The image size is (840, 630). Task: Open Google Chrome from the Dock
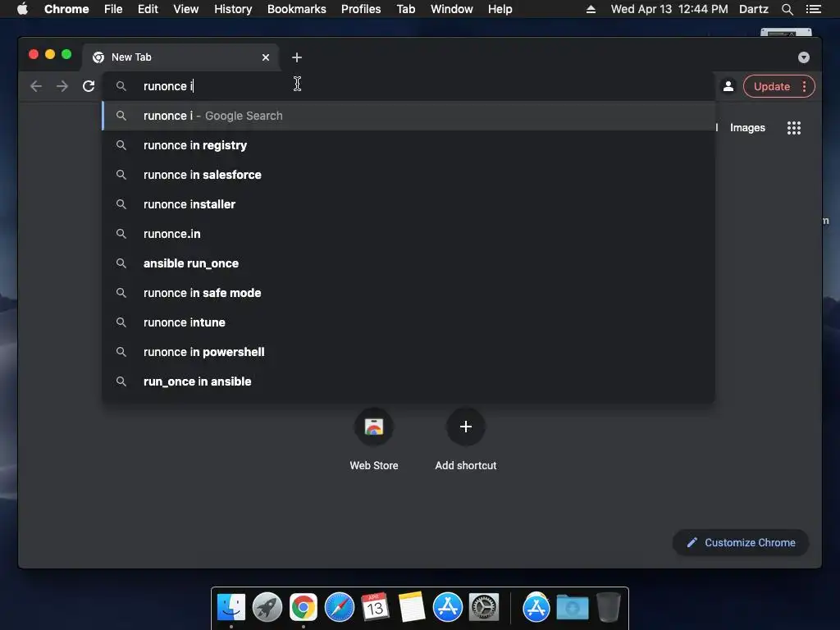pyautogui.click(x=304, y=608)
